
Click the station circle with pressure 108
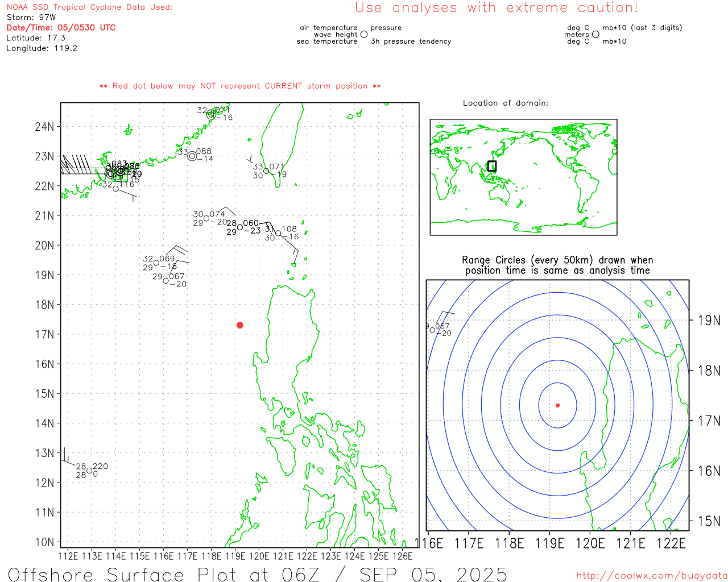coord(278,234)
